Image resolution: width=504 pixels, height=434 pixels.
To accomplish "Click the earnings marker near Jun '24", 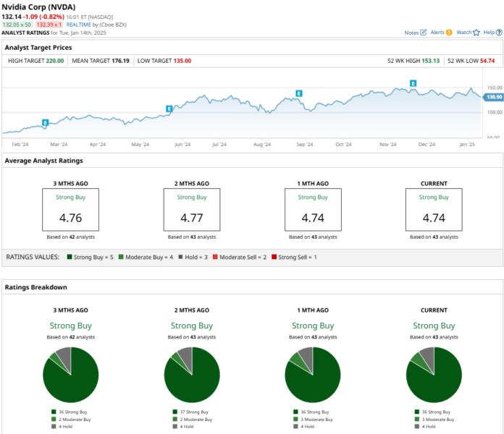I will 169,109.
